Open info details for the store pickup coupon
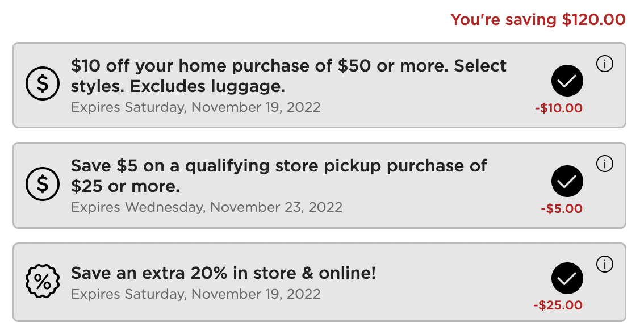The width and height of the screenshot is (644, 335). point(605,164)
